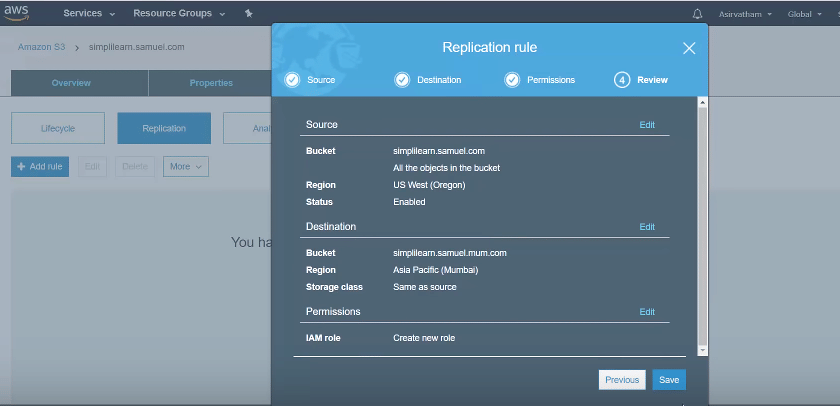Switch to the Overview tab
Viewport: 840px width, 406px height.
(71, 83)
